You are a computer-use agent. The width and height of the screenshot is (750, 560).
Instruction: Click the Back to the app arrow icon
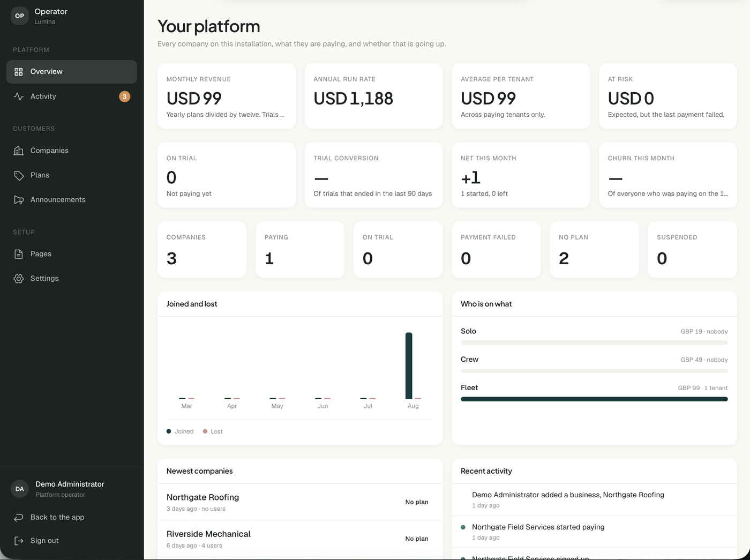(x=19, y=517)
